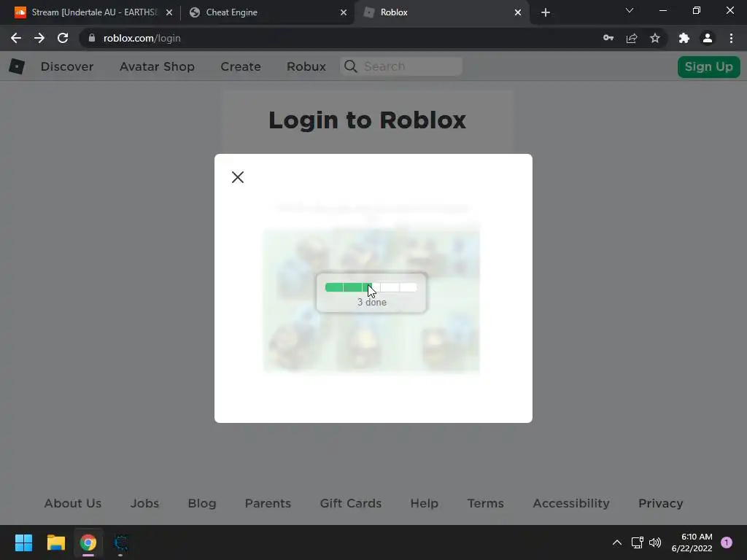The width and height of the screenshot is (747, 560).
Task: Open the About Us footer link
Action: [73, 503]
